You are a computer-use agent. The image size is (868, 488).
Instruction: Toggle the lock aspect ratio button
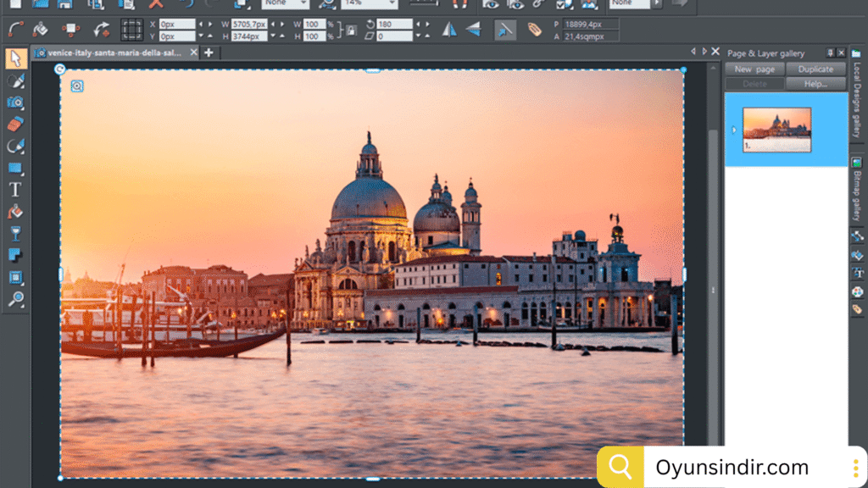350,30
